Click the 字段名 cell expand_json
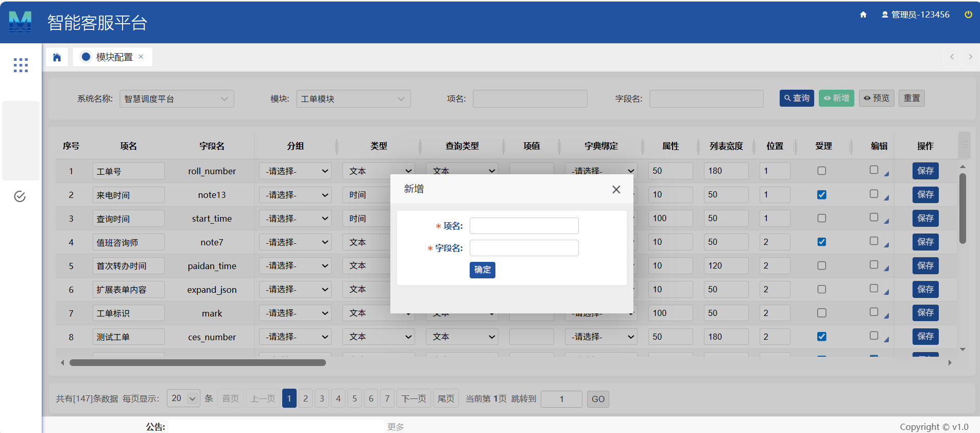980x433 pixels. (212, 290)
